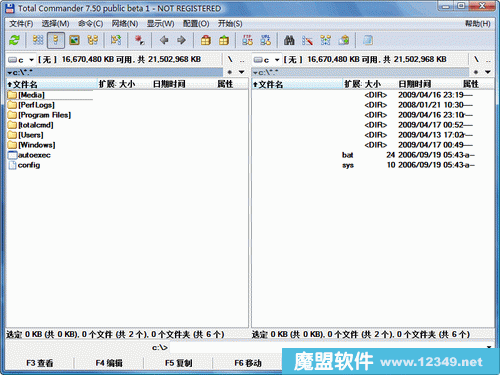Open the 网络(N) menu
This screenshot has width=500, height=375.
coord(125,24)
